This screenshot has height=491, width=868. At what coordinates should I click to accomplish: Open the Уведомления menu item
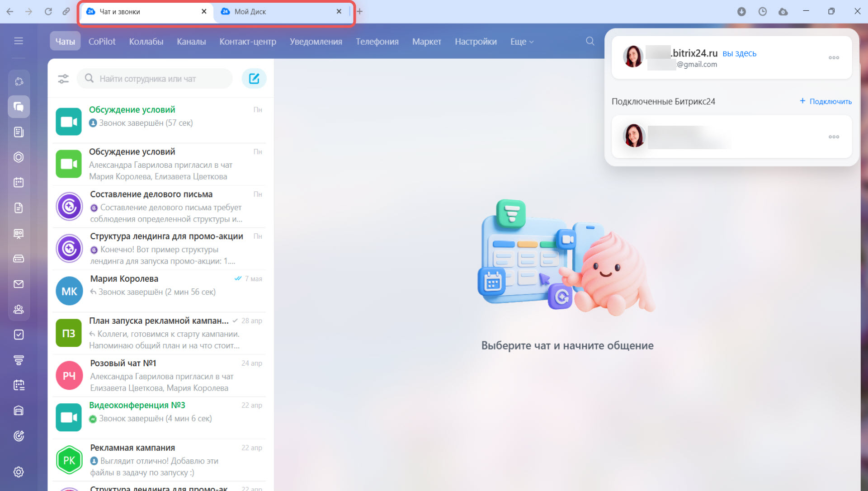click(x=316, y=41)
